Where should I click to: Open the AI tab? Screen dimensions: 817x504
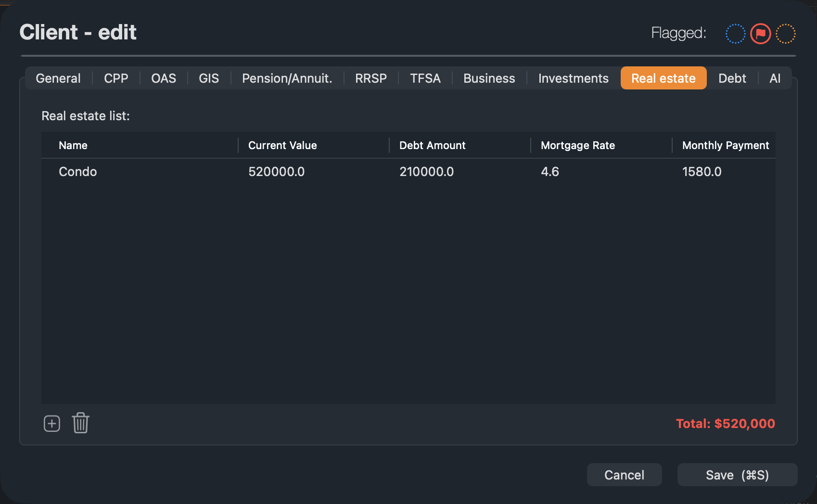(775, 78)
